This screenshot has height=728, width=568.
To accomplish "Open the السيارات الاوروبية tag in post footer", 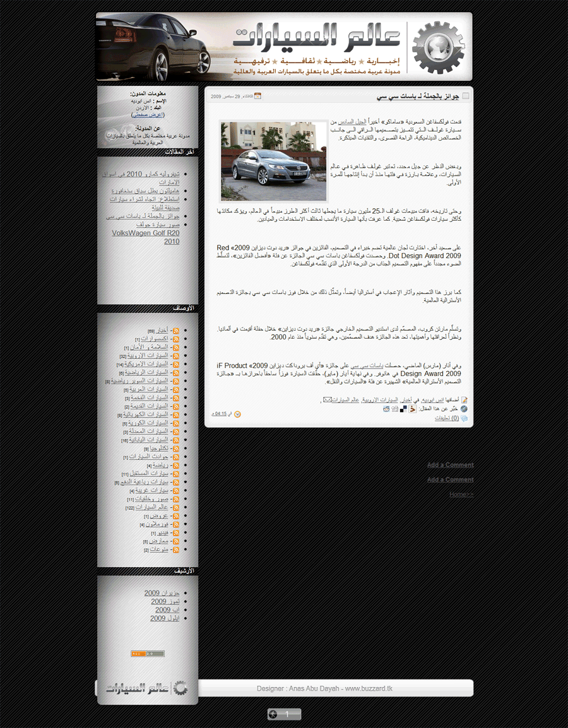I will point(380,400).
